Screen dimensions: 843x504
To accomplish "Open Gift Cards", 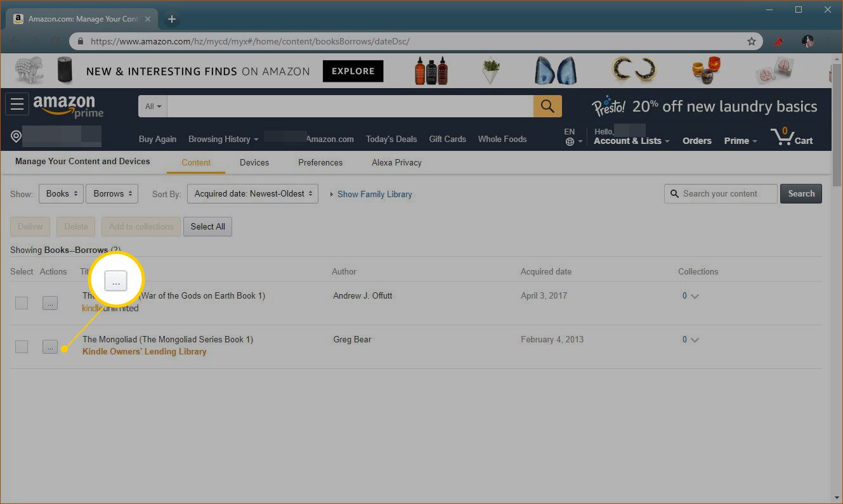I will pyautogui.click(x=447, y=139).
